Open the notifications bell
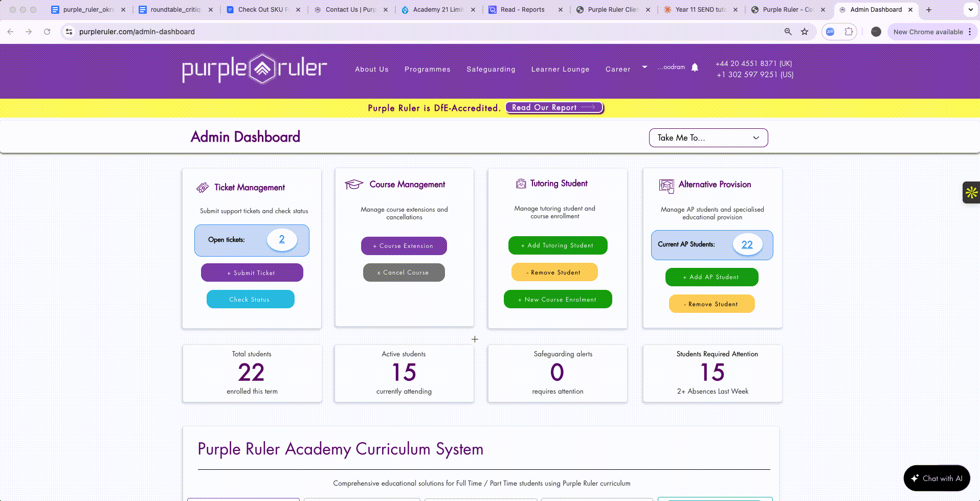The height and width of the screenshot is (501, 980). tap(695, 67)
